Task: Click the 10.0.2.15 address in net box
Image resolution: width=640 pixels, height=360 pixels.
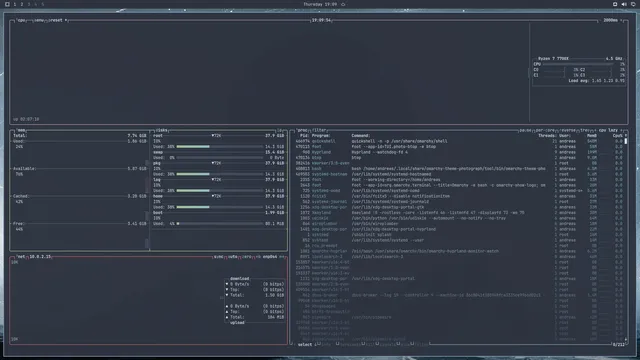Action: pyautogui.click(x=40, y=257)
